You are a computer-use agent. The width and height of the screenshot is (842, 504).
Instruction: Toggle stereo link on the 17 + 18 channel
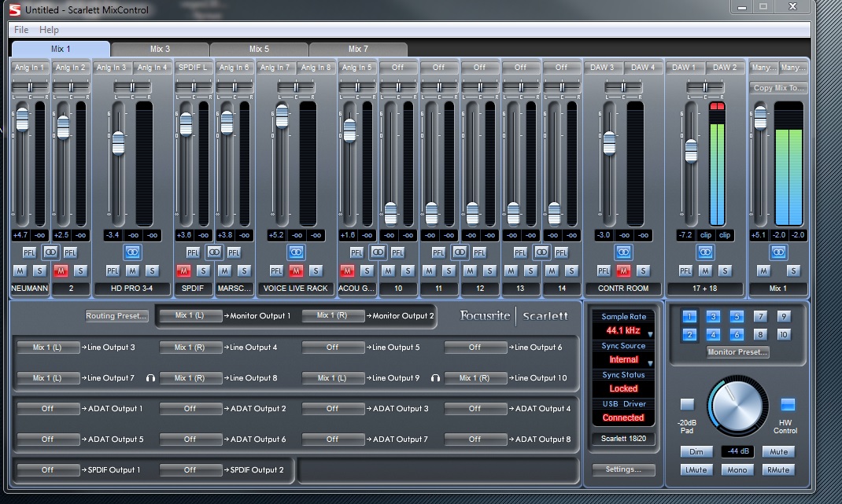point(705,252)
